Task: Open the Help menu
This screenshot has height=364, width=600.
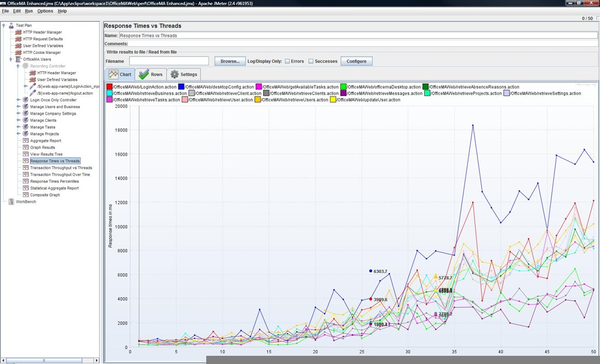Action: click(x=62, y=11)
